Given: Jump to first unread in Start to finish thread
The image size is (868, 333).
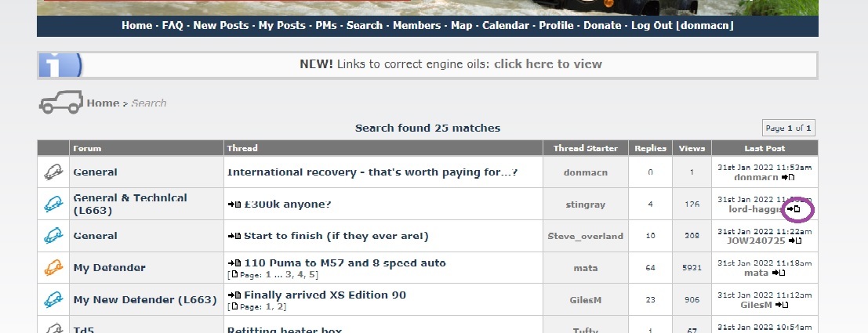Looking at the screenshot, I should tap(234, 236).
